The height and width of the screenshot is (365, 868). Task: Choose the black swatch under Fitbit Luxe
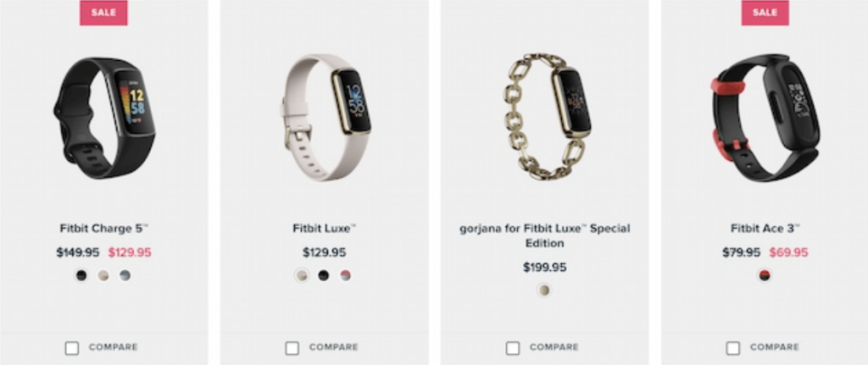click(x=324, y=275)
